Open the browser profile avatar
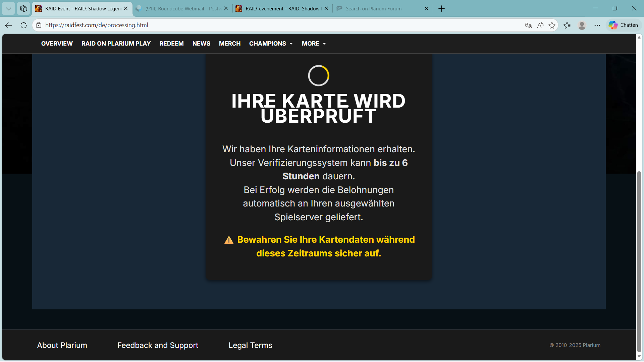 582,25
